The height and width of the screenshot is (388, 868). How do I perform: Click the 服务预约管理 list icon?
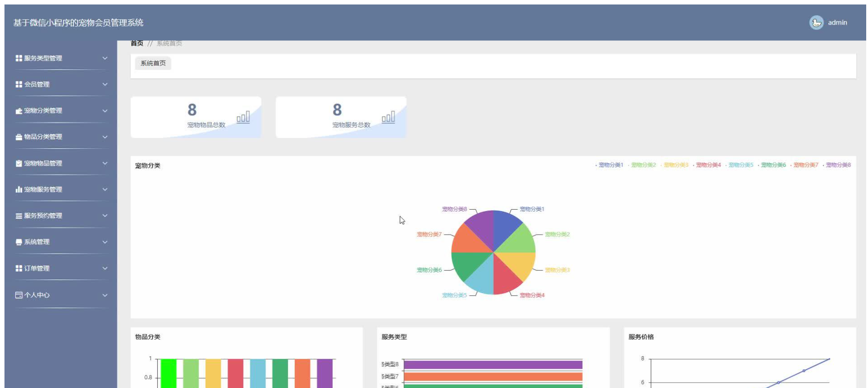click(19, 216)
